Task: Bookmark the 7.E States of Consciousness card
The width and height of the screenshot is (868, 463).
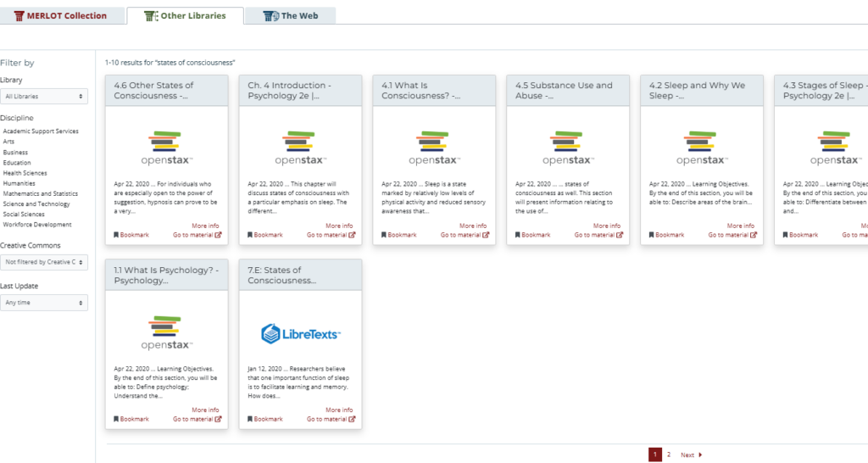Action: (265, 419)
